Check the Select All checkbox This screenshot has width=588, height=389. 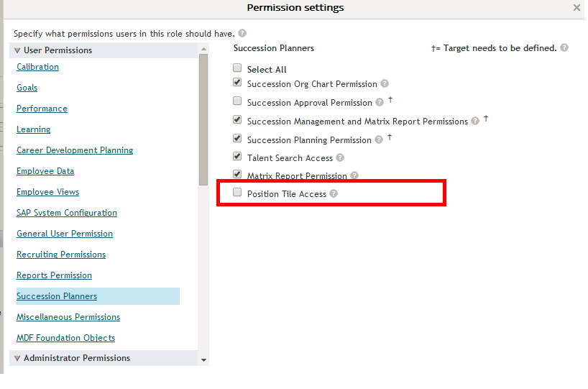point(237,68)
